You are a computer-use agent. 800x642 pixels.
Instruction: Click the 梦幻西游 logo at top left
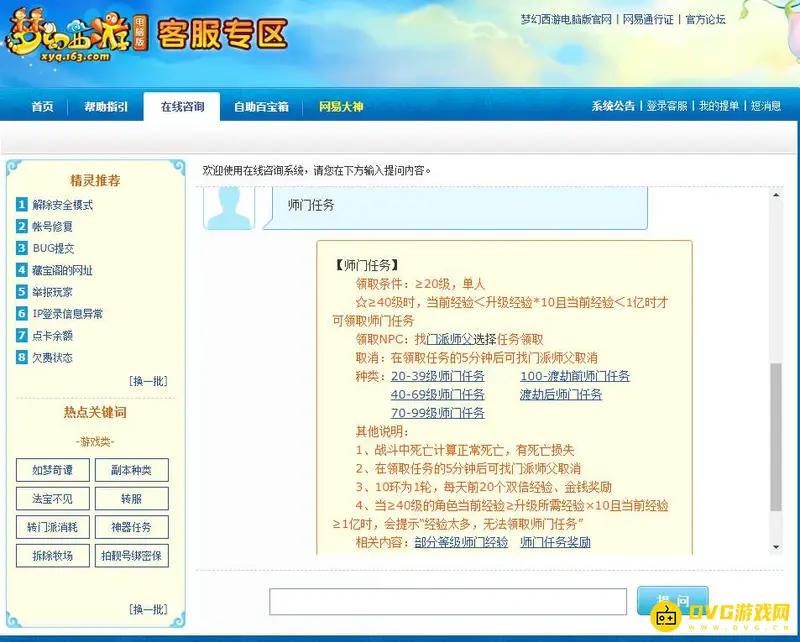[77, 37]
